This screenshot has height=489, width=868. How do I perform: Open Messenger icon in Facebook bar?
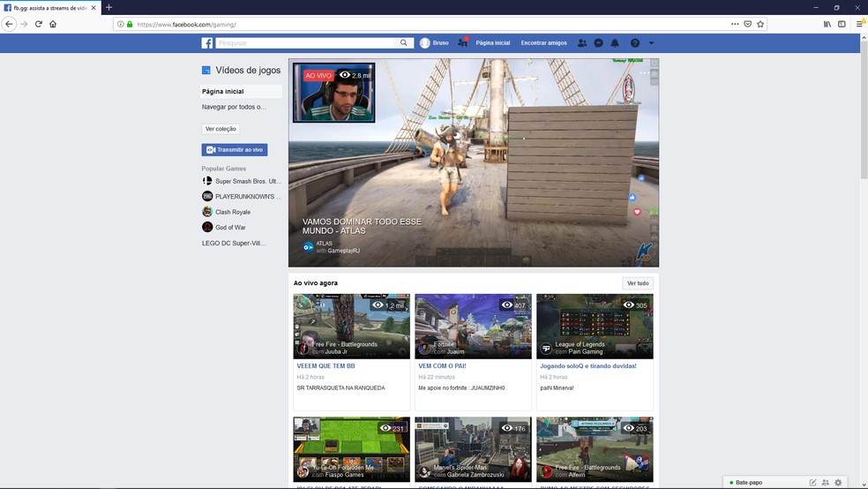pos(598,42)
